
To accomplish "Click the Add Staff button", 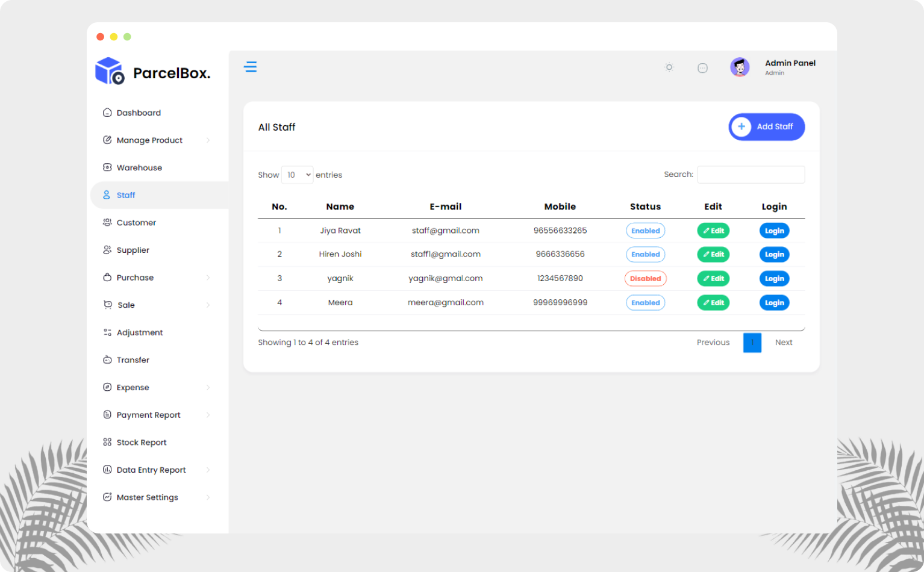I will click(766, 127).
